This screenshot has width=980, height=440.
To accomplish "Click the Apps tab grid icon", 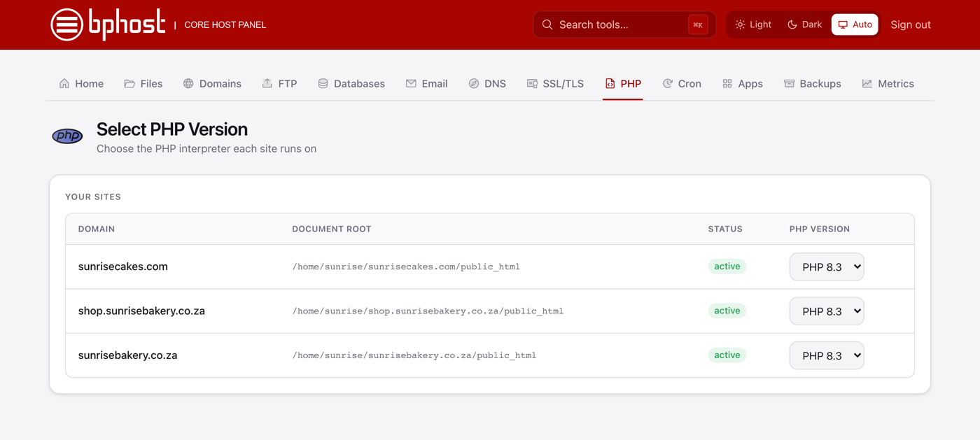I will click(727, 83).
